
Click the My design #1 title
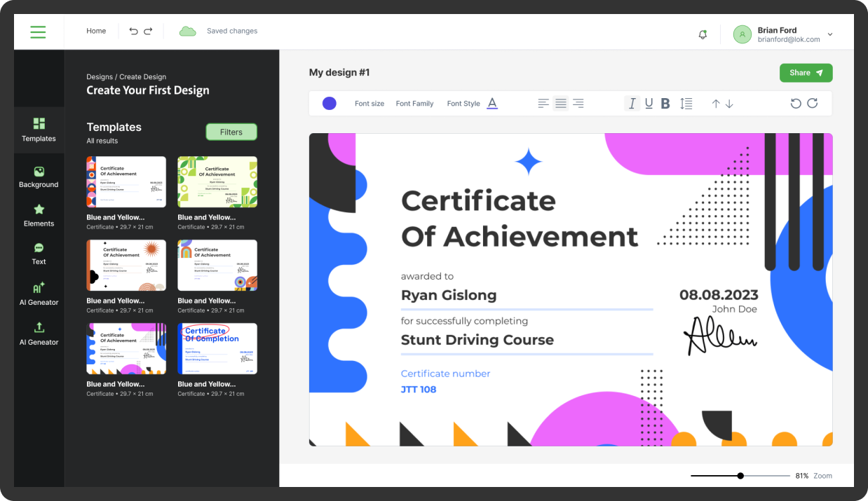(x=339, y=72)
